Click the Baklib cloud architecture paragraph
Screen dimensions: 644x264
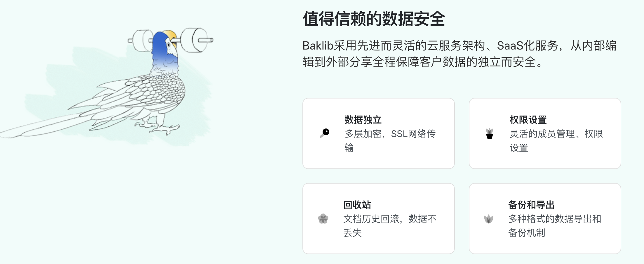459,54
